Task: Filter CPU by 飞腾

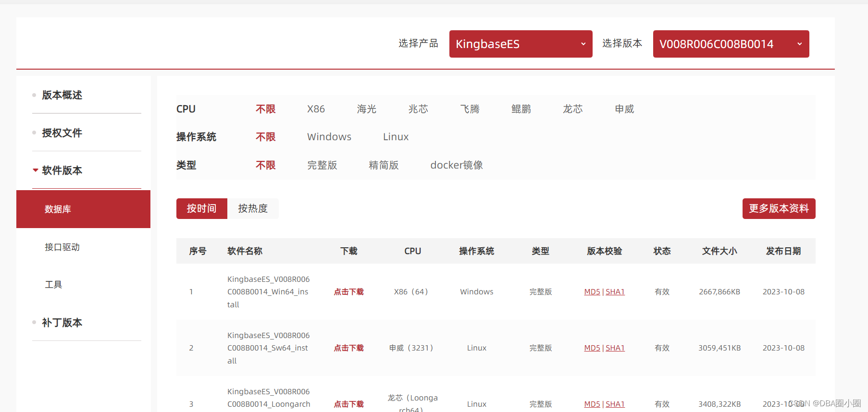Action: point(470,109)
